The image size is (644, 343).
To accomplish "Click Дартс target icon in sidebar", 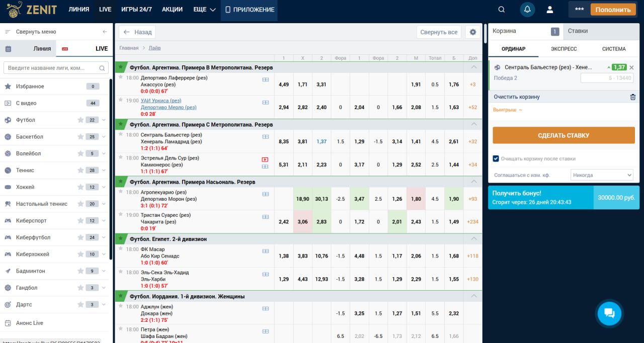I will pyautogui.click(x=8, y=305).
